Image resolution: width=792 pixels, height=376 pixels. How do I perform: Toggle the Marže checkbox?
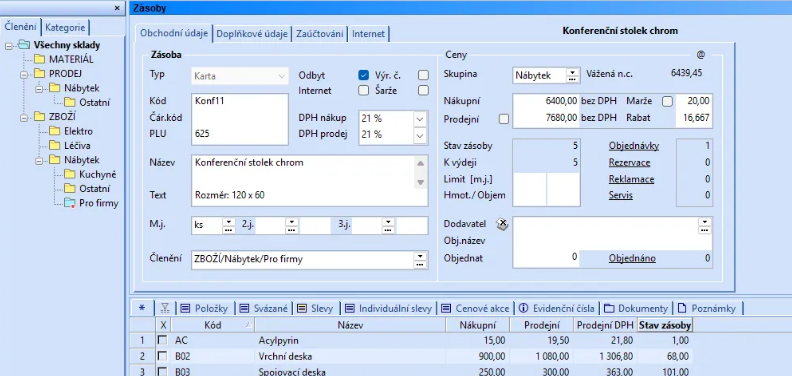point(668,101)
